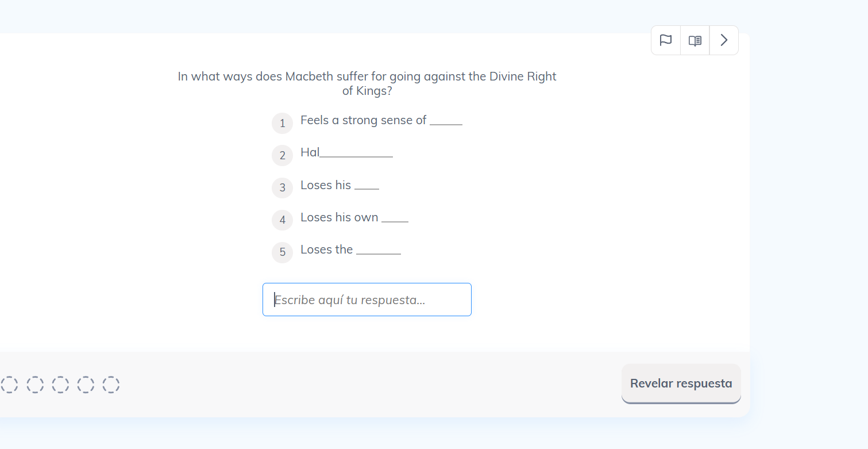The width and height of the screenshot is (868, 449).
Task: Go to next question using the chevron arrow
Action: (724, 40)
